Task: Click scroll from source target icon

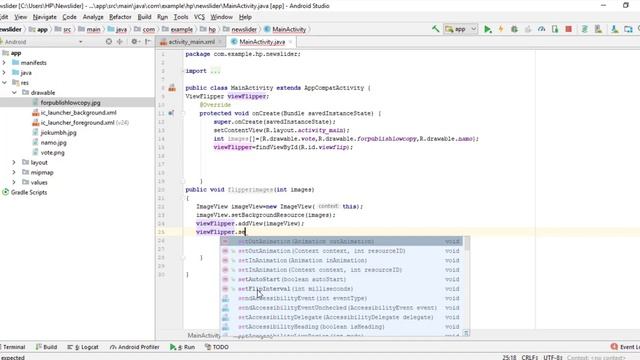Action: [109, 42]
